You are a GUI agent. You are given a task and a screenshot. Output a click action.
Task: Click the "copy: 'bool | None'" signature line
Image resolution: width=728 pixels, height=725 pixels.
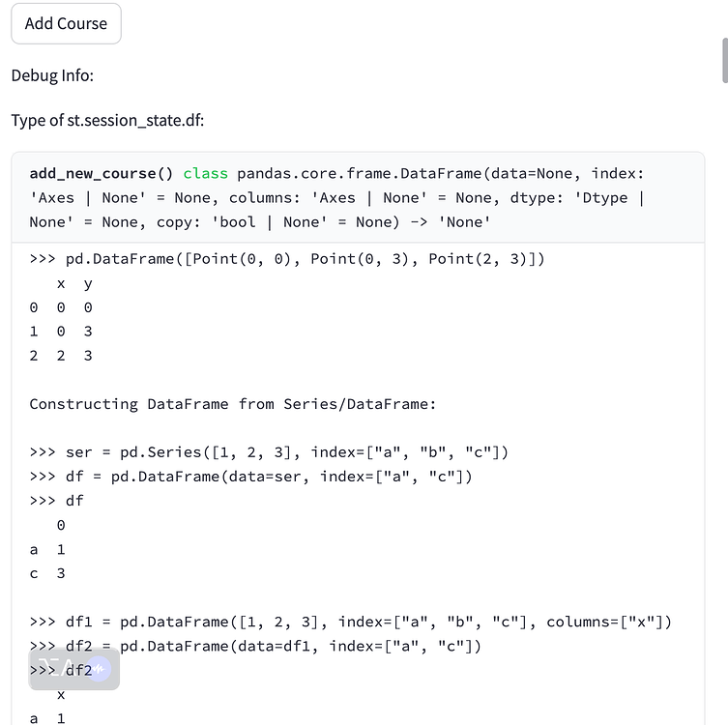pyautogui.click(x=260, y=222)
